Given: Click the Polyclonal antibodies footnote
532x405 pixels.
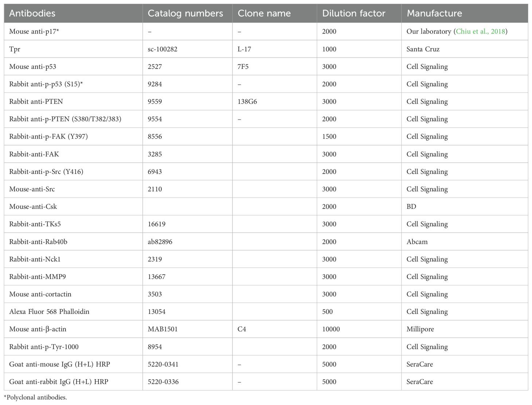Looking at the screenshot, I should 35,397.
